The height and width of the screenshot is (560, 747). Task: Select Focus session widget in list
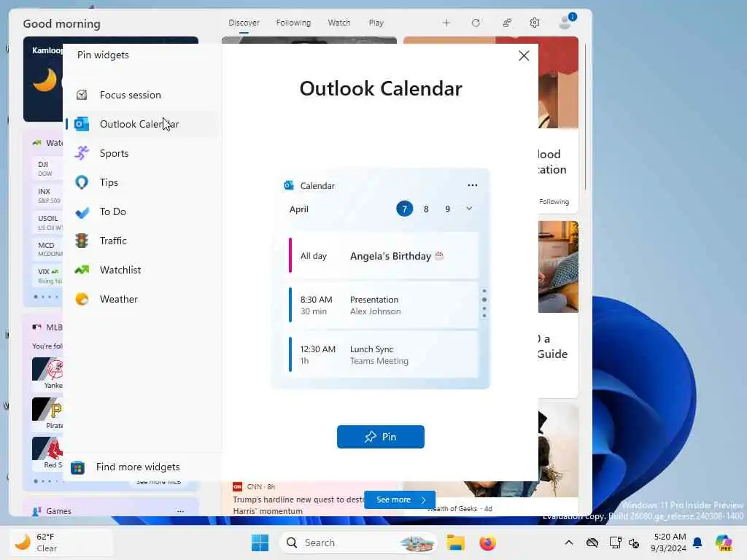pyautogui.click(x=142, y=95)
